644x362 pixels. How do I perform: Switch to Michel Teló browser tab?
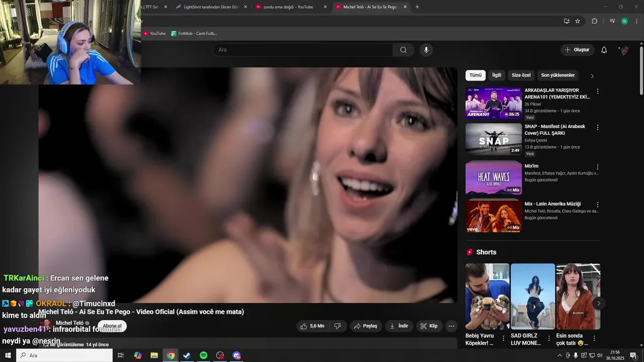click(x=371, y=7)
